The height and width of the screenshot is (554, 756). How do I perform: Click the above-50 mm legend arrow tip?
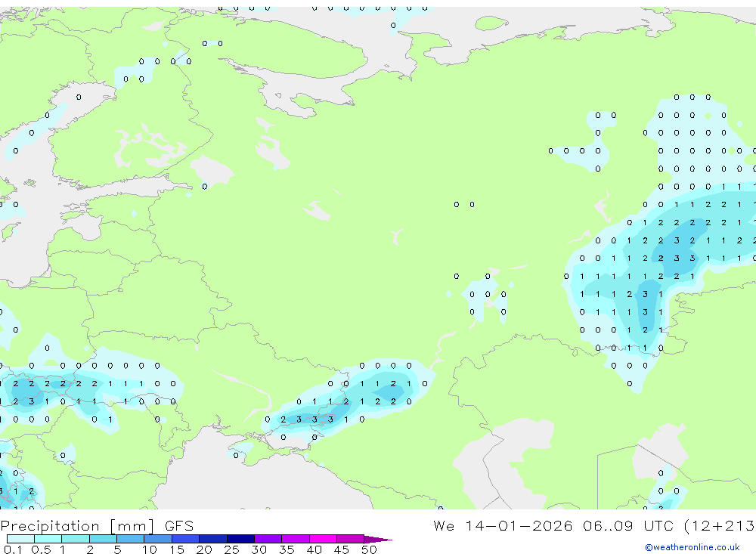point(379,539)
